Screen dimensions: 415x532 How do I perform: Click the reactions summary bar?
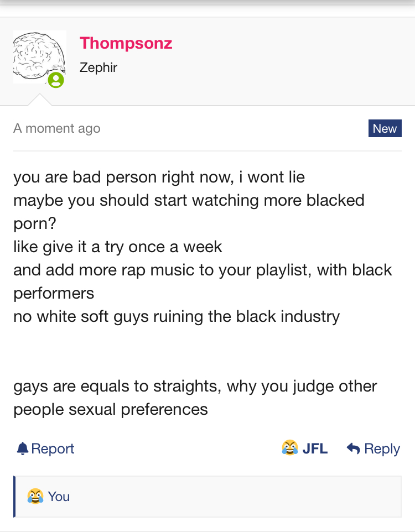click(207, 497)
